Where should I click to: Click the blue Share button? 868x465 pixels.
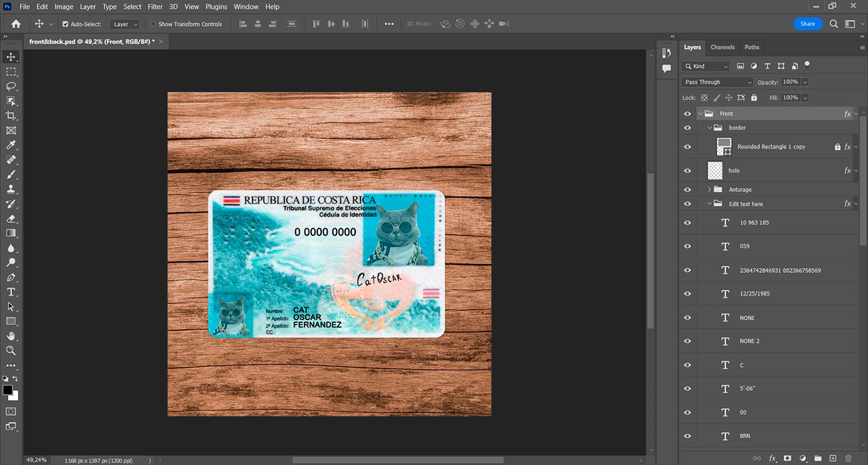coord(808,24)
